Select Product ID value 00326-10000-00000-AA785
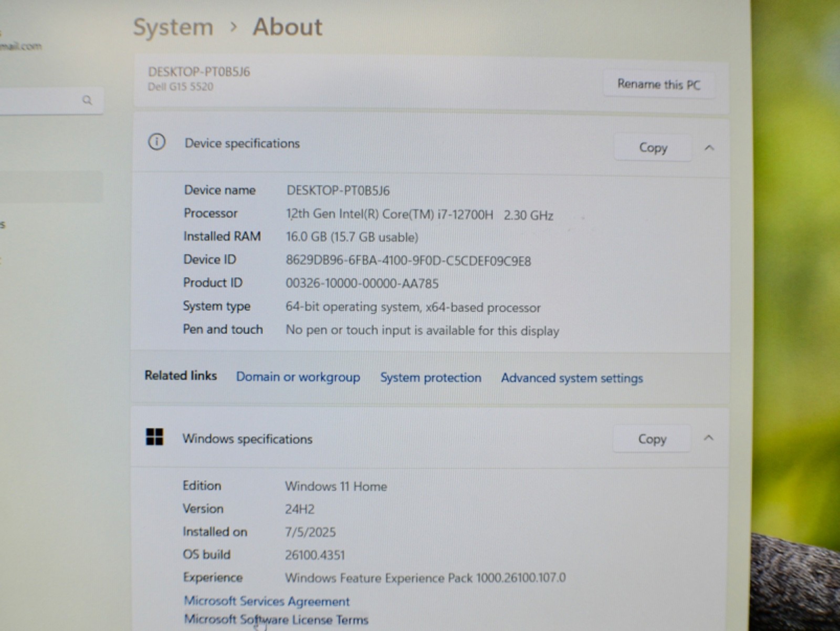The image size is (840, 631). click(362, 284)
